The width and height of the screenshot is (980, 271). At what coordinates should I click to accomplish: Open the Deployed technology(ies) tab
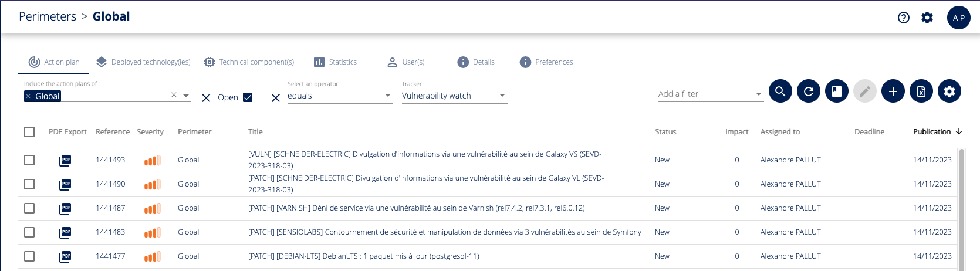[x=144, y=62]
